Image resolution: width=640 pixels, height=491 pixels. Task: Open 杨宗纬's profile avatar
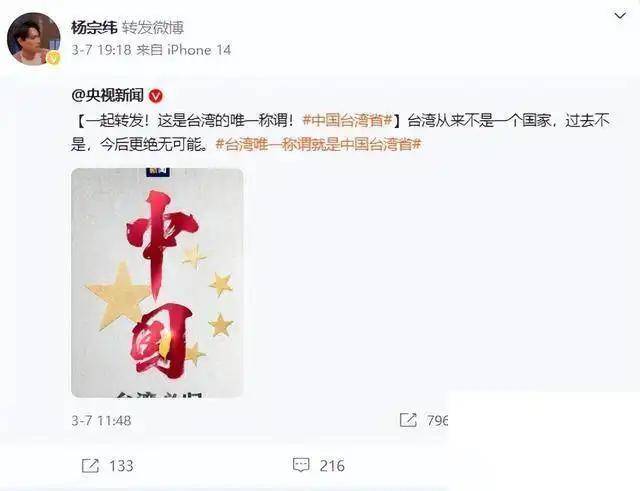33,39
